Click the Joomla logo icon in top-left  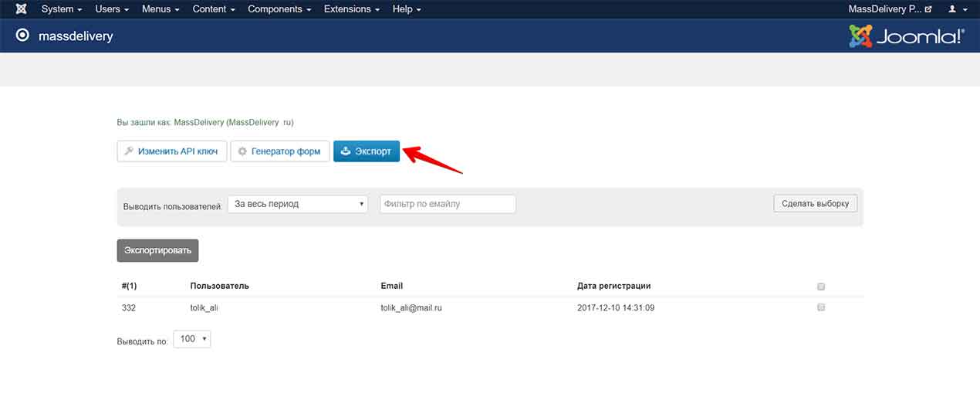21,9
